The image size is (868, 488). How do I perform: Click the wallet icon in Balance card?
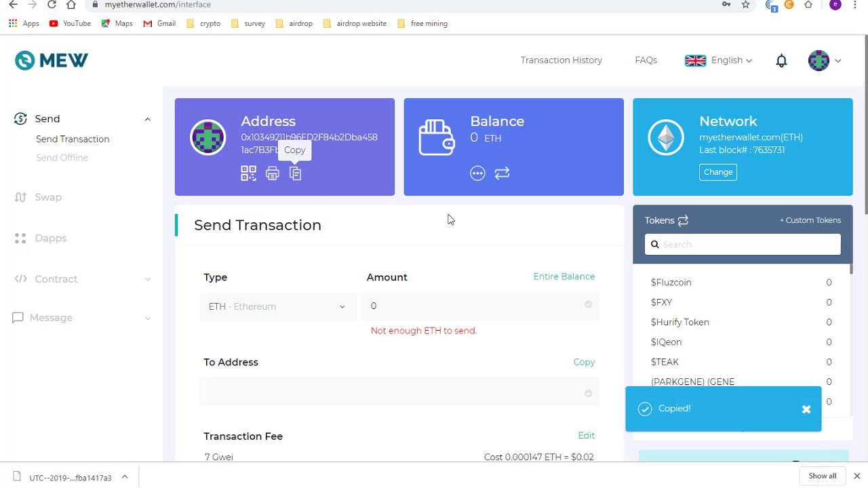(437, 138)
